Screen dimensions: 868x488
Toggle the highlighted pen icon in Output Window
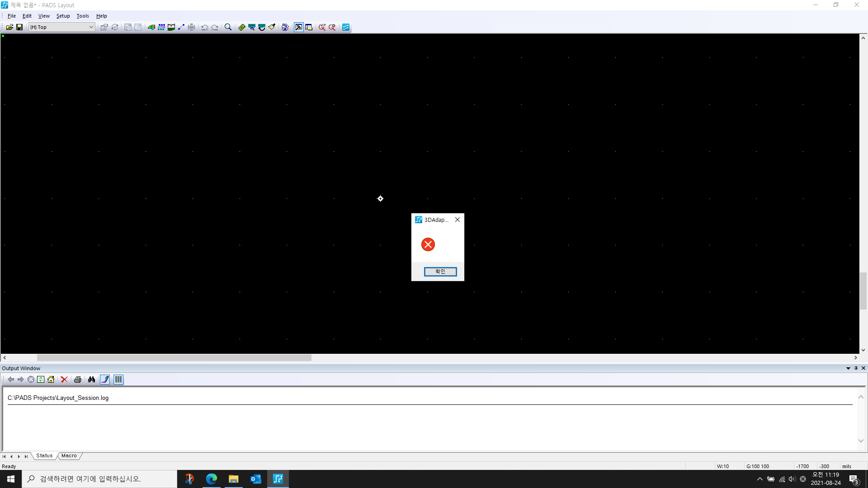tap(105, 380)
